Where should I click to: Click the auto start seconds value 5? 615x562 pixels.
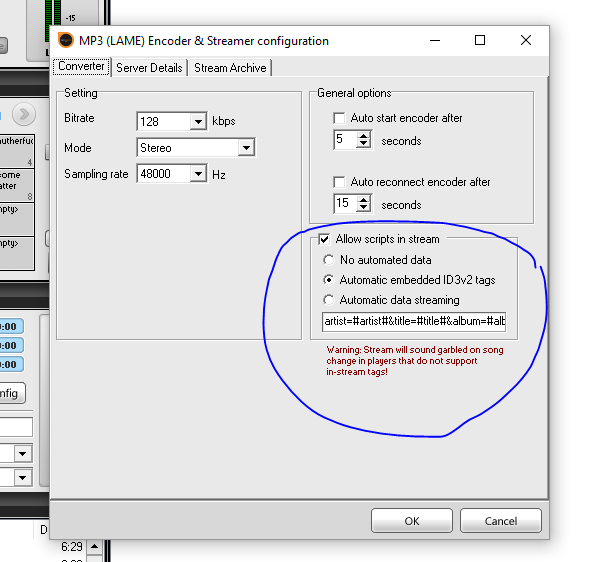point(345,139)
